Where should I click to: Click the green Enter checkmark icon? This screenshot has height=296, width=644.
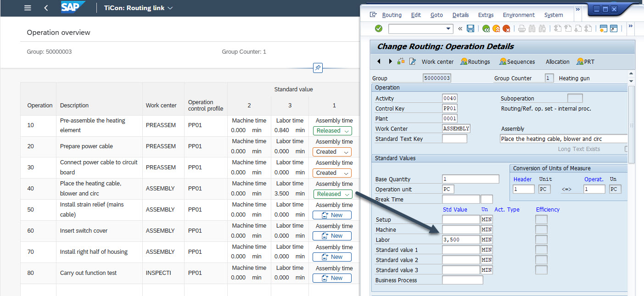(x=379, y=28)
